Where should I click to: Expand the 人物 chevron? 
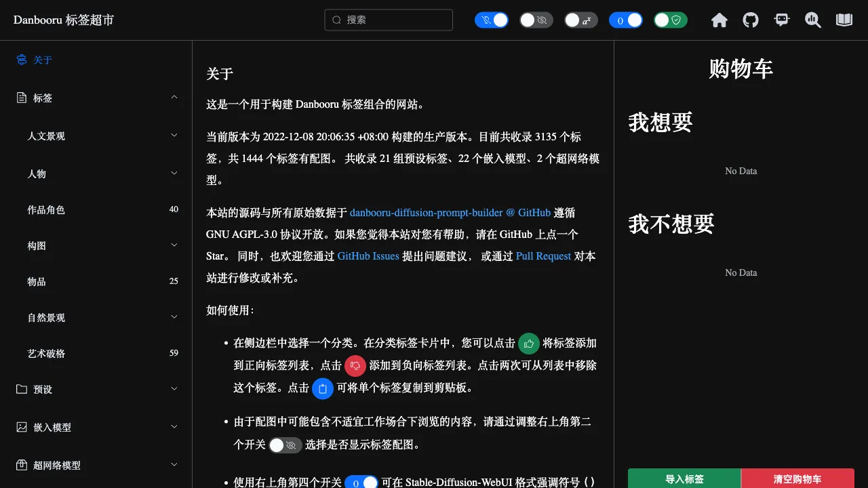coord(174,174)
